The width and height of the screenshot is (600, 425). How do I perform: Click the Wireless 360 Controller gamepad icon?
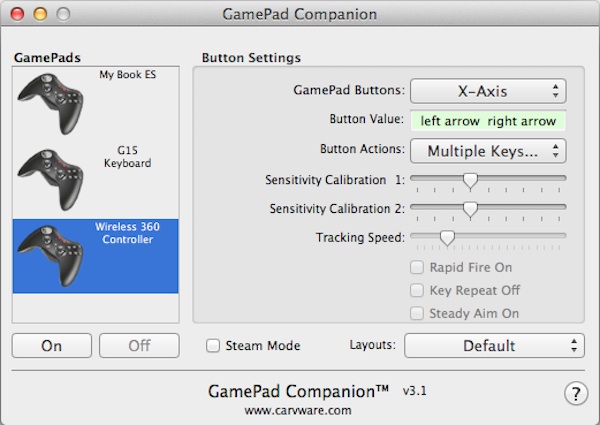click(x=50, y=256)
